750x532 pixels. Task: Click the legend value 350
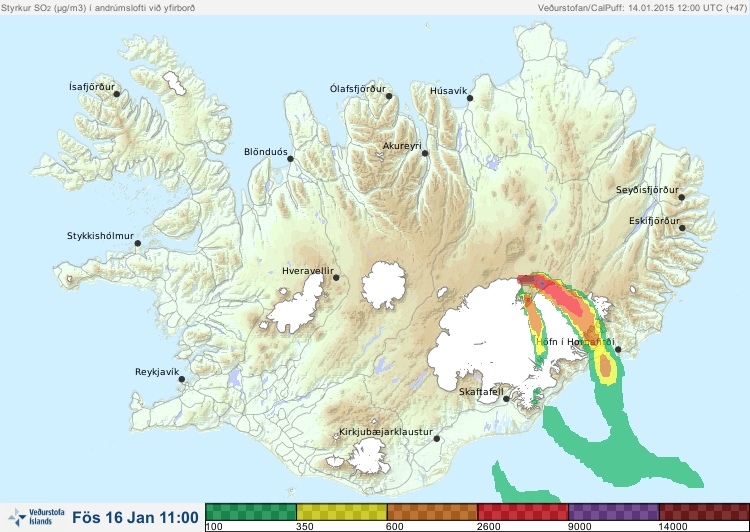tap(305, 527)
